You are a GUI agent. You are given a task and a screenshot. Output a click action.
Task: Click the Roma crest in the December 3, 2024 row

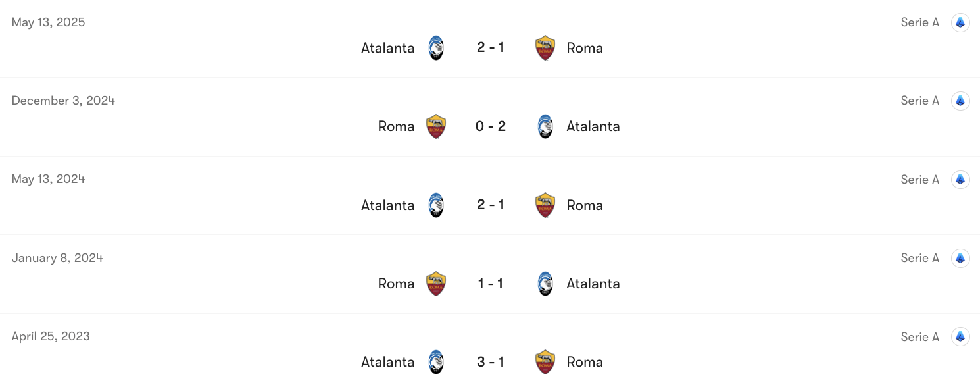pos(436,126)
